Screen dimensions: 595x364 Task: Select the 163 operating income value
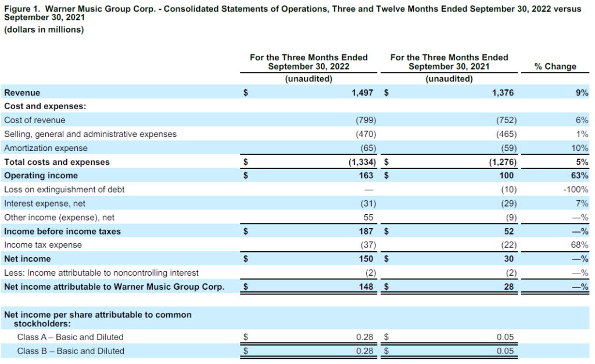(366, 175)
